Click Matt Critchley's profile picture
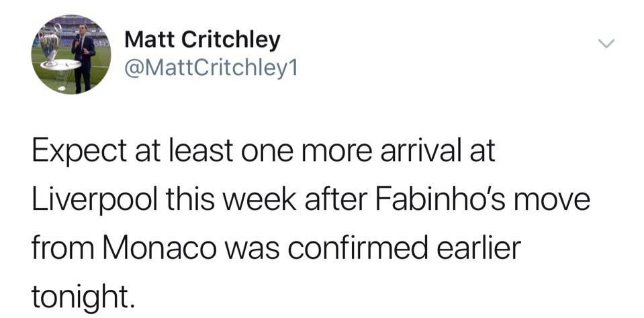644x318 pixels. pyautogui.click(x=71, y=54)
